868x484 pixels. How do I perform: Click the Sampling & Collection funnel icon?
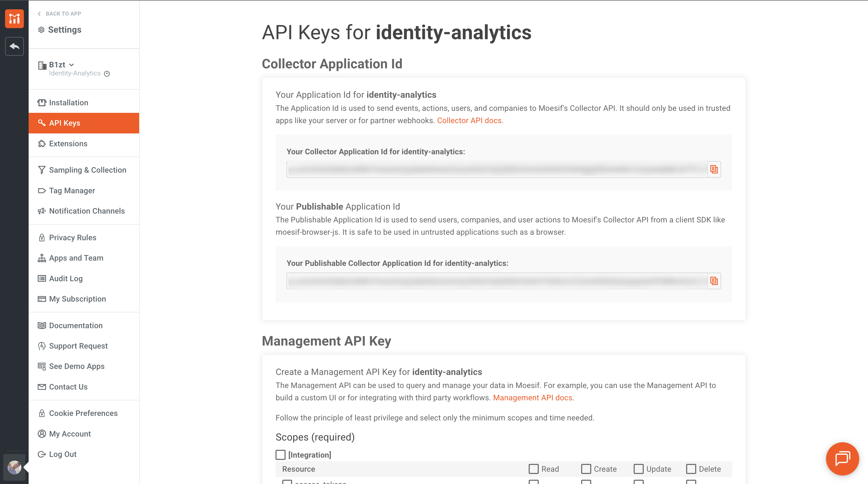[42, 170]
